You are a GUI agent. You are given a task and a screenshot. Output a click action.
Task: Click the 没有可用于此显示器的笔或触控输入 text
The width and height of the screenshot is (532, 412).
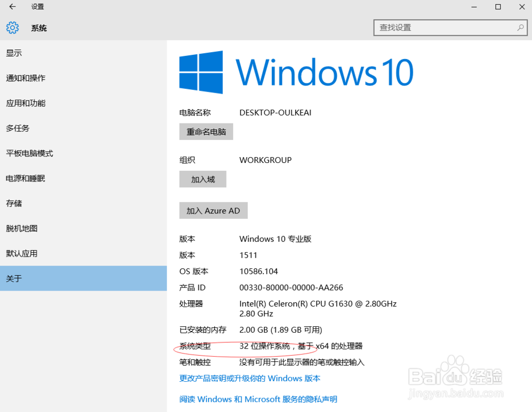[302, 362]
